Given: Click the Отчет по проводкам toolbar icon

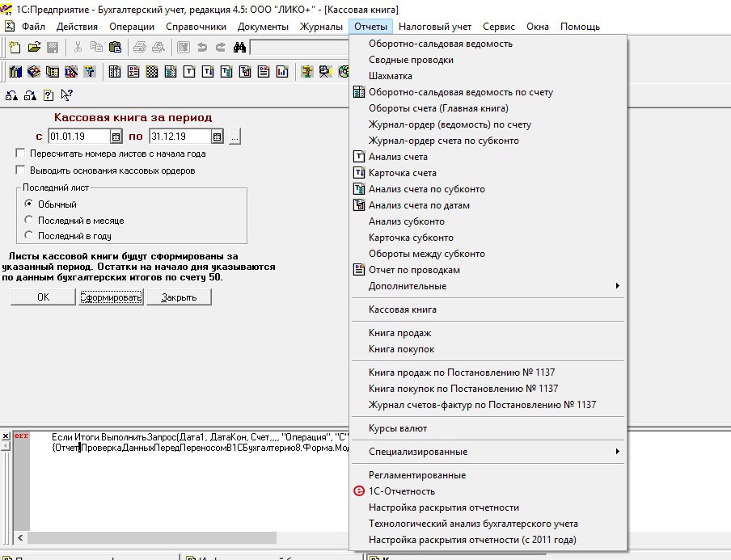Looking at the screenshot, I should (x=264, y=72).
